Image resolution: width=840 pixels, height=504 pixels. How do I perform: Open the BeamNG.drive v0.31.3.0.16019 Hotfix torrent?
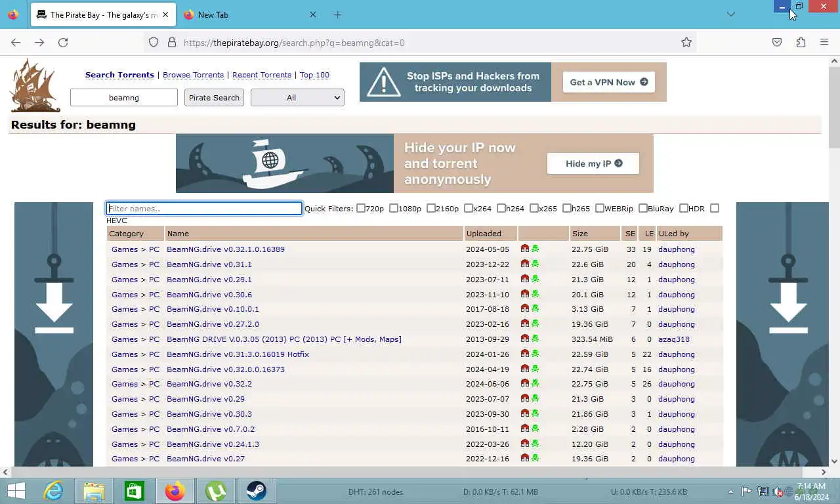click(238, 354)
